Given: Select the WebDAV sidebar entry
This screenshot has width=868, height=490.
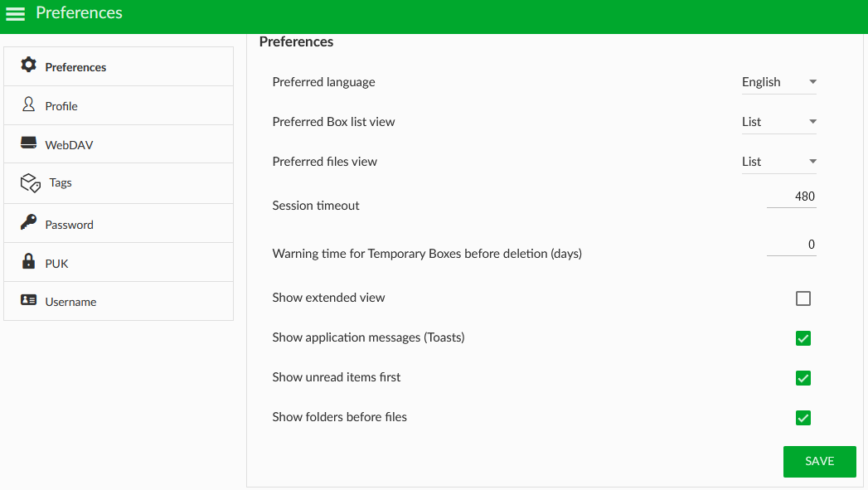Looking at the screenshot, I should pyautogui.click(x=119, y=144).
